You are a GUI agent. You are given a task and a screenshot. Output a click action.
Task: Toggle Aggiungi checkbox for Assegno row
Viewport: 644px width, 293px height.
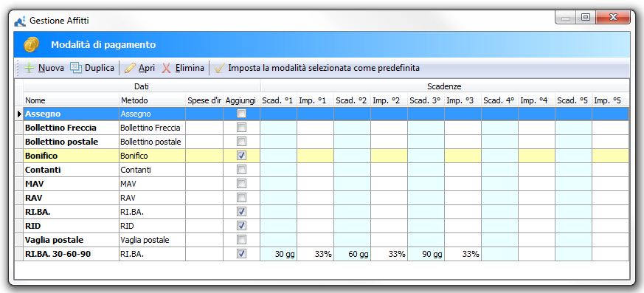tap(241, 114)
